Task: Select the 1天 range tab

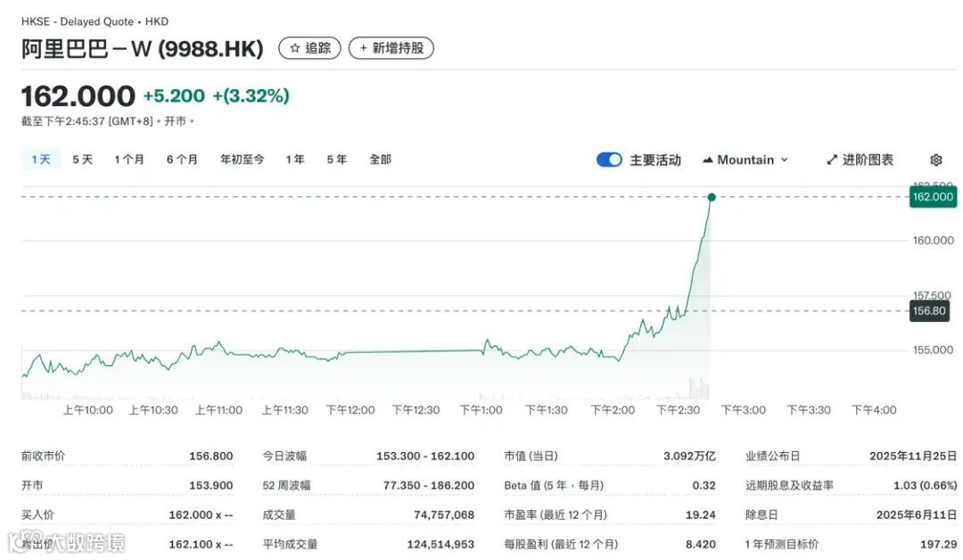Action: click(x=41, y=160)
